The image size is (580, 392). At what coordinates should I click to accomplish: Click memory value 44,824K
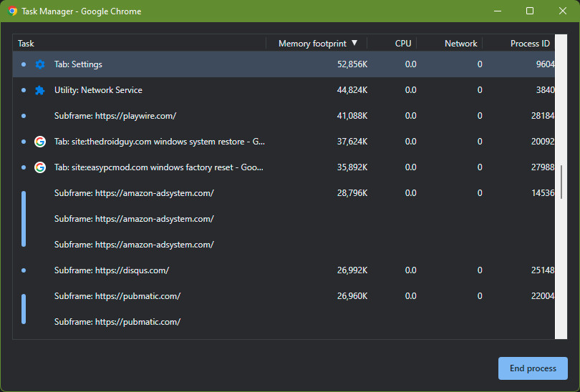[352, 90]
